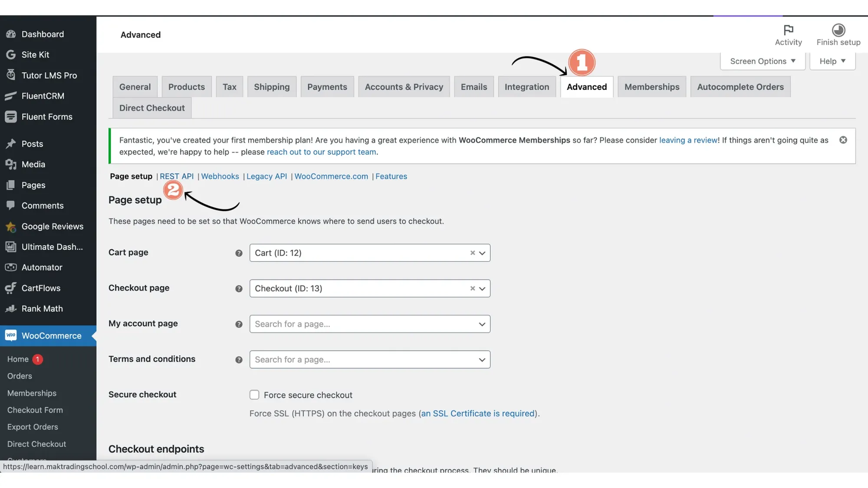868x488 pixels.
Task: Dismiss the Memberships review notice
Action: click(x=843, y=140)
